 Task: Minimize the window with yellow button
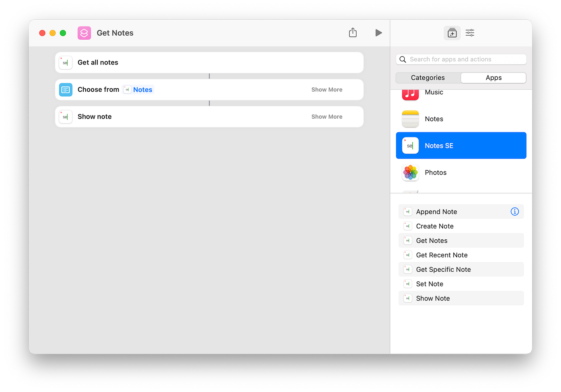[52, 33]
